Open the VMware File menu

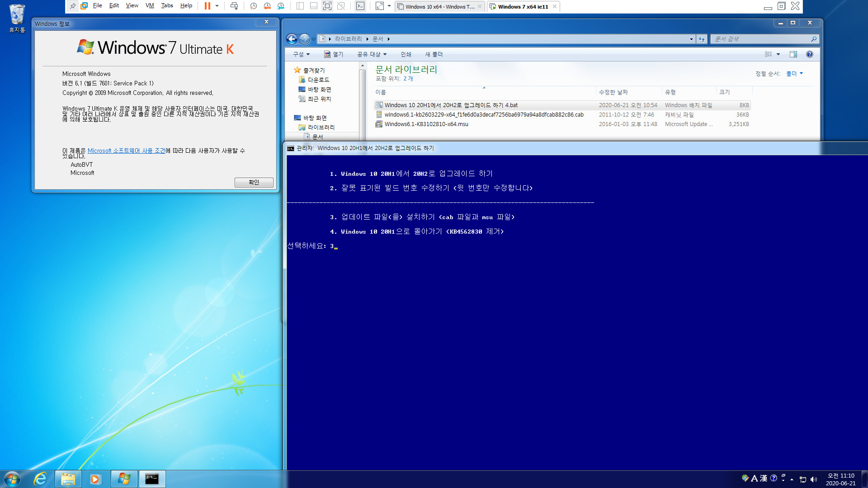[x=97, y=5]
